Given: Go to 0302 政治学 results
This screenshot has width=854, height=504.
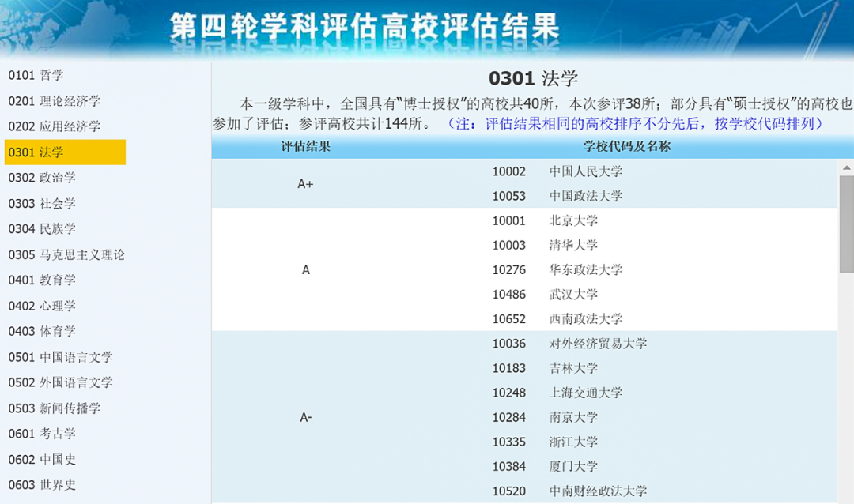Looking at the screenshot, I should pyautogui.click(x=42, y=178).
